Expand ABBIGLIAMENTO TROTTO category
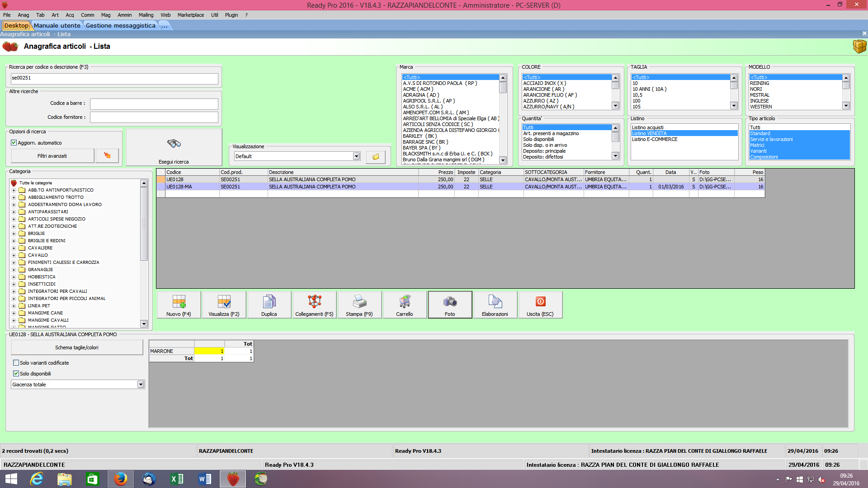 (14, 197)
